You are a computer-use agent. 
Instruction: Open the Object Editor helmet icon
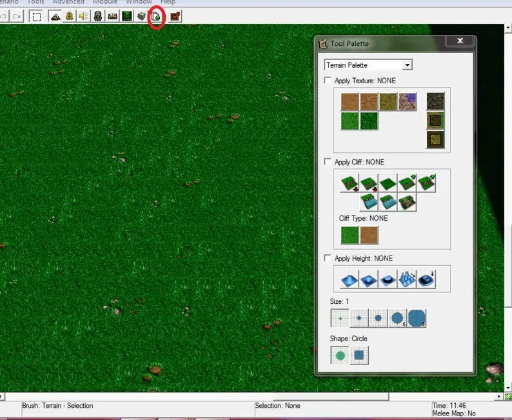[x=97, y=16]
